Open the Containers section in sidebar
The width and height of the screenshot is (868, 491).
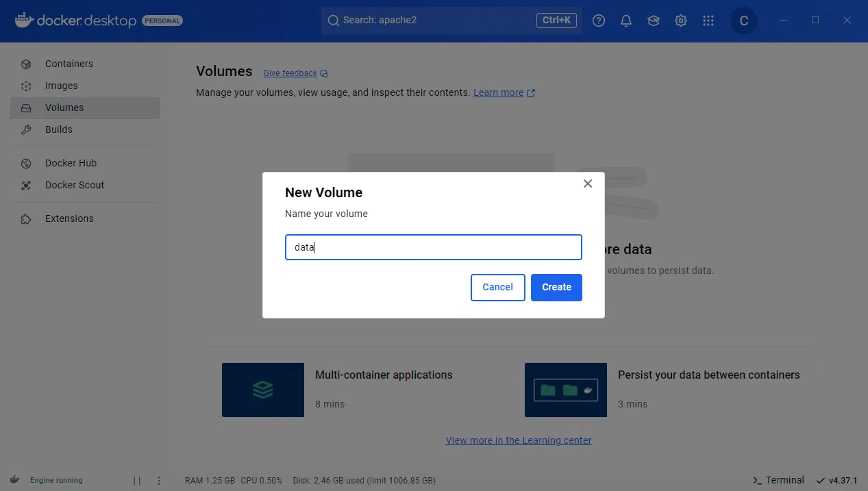pos(69,64)
